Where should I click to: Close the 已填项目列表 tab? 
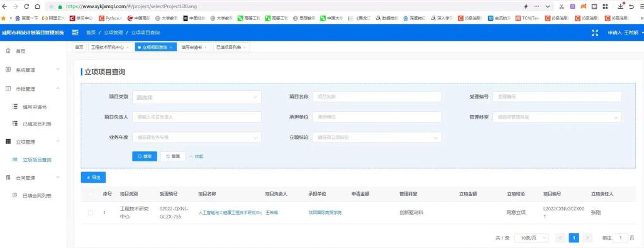[x=245, y=48]
